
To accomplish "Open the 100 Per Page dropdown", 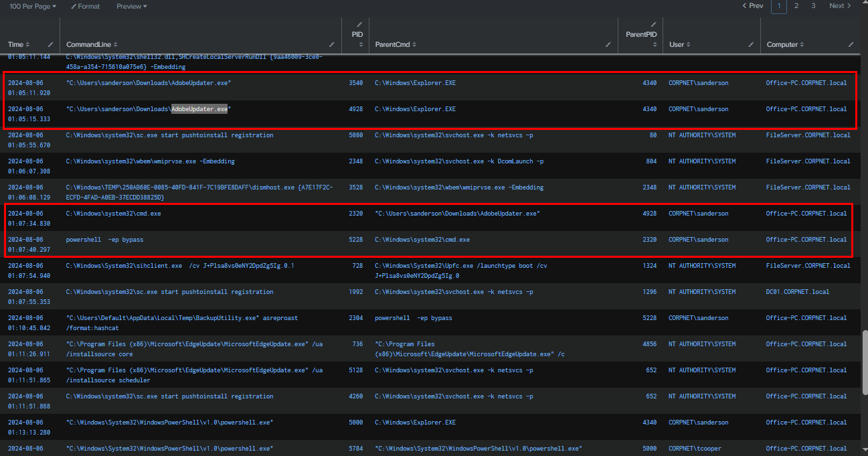I will [33, 6].
